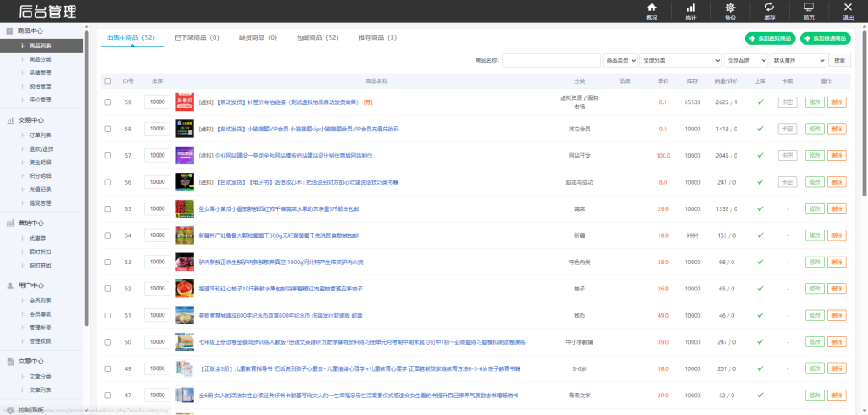Open the product image for ID 58

pyautogui.click(x=184, y=129)
